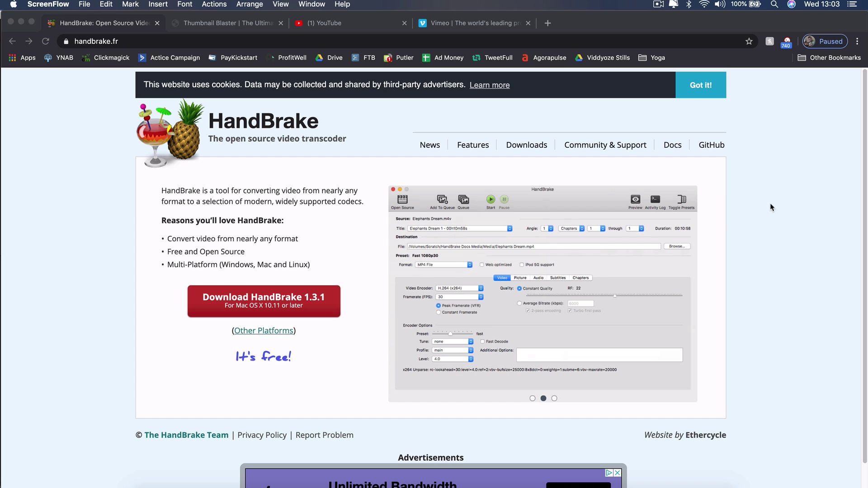
Task: Toggle the 2-pass encoding checkbox
Action: click(x=528, y=310)
